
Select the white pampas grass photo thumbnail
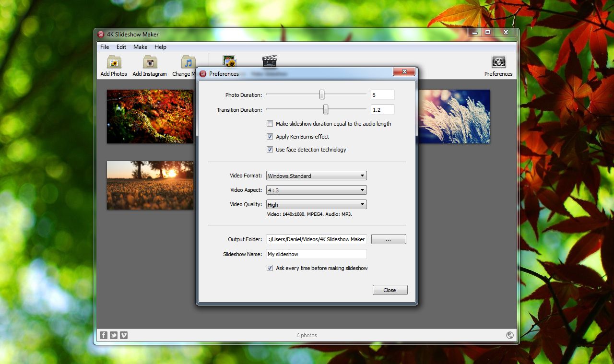pyautogui.click(x=454, y=117)
